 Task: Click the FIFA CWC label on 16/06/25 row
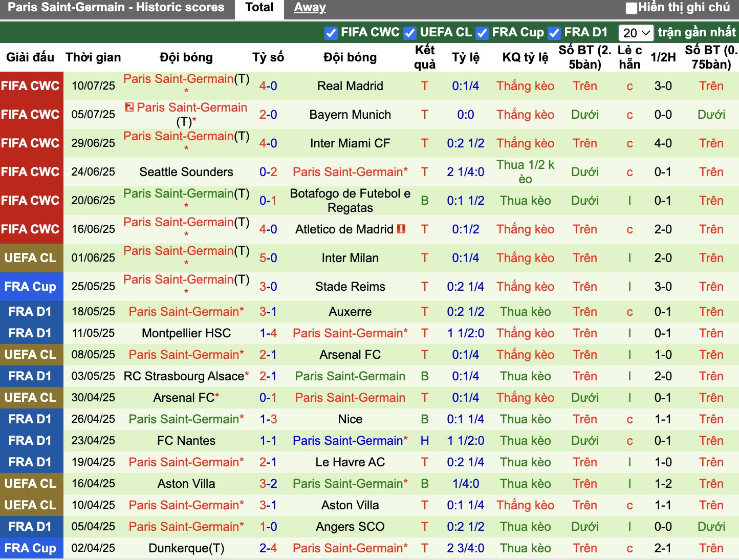[x=30, y=229]
